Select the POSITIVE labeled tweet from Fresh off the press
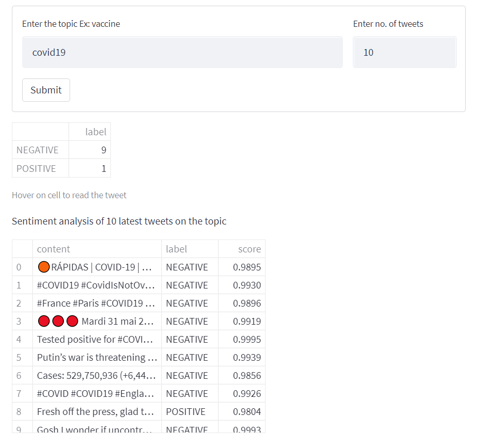This screenshot has width=477, height=448. [96, 411]
